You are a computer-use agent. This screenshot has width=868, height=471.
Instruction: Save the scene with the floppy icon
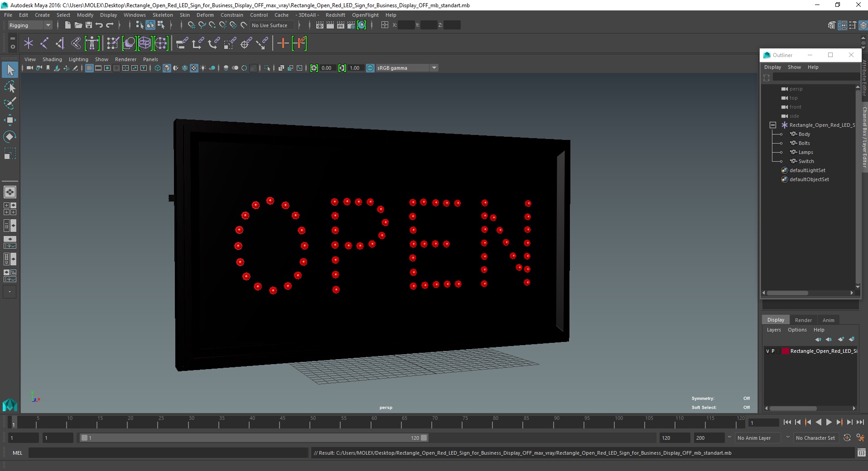pos(89,25)
